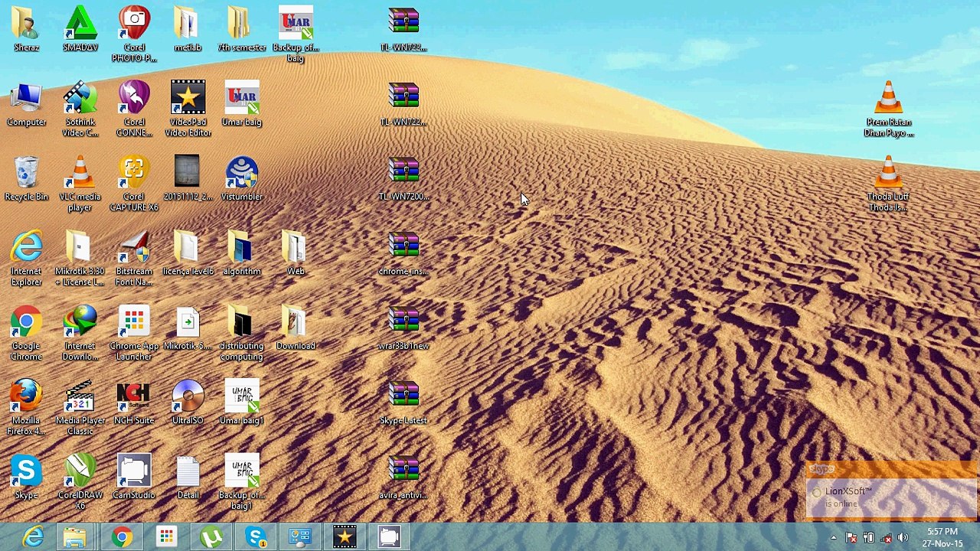Launch the CamStudio desktop shortcut
The image size is (980, 551).
point(134,477)
